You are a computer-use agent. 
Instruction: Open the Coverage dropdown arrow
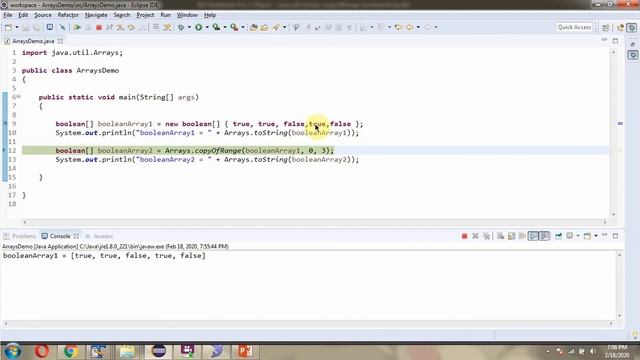225,27
